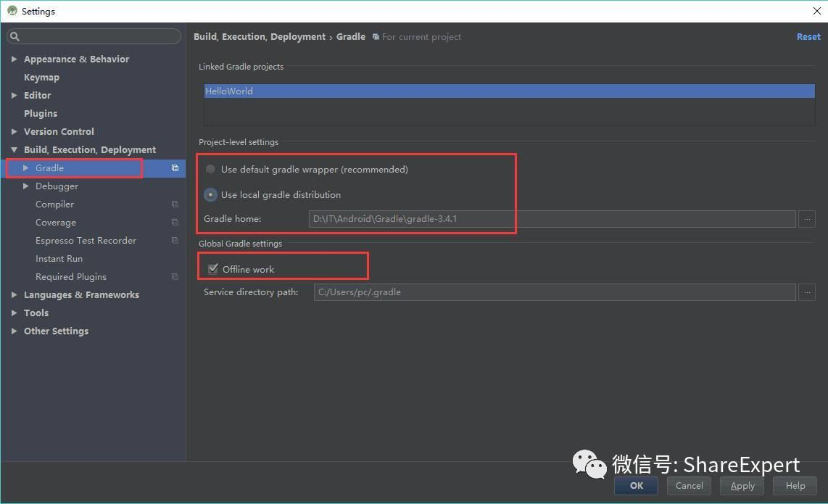
Task: Click Version Control label in tree
Action: (x=59, y=131)
